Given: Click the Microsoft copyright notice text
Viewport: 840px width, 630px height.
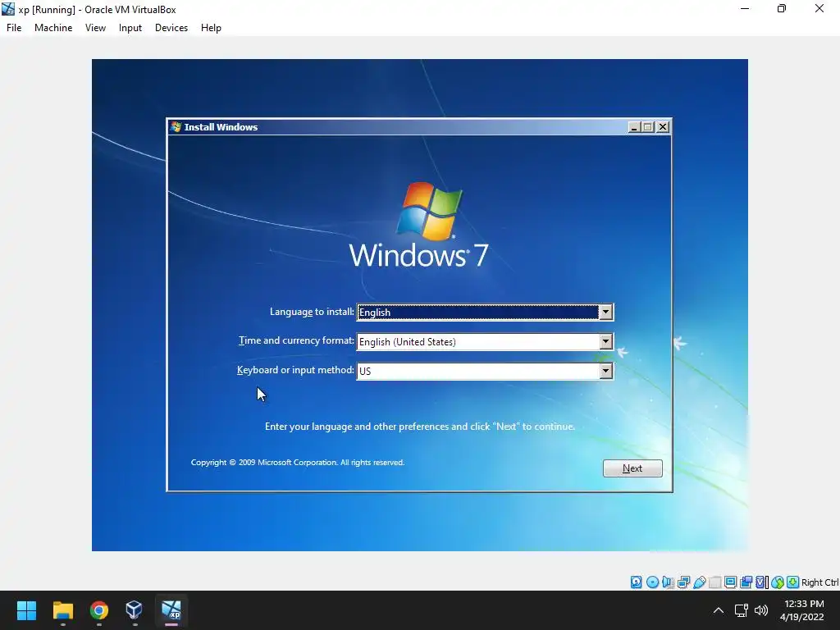Looking at the screenshot, I should (x=298, y=463).
